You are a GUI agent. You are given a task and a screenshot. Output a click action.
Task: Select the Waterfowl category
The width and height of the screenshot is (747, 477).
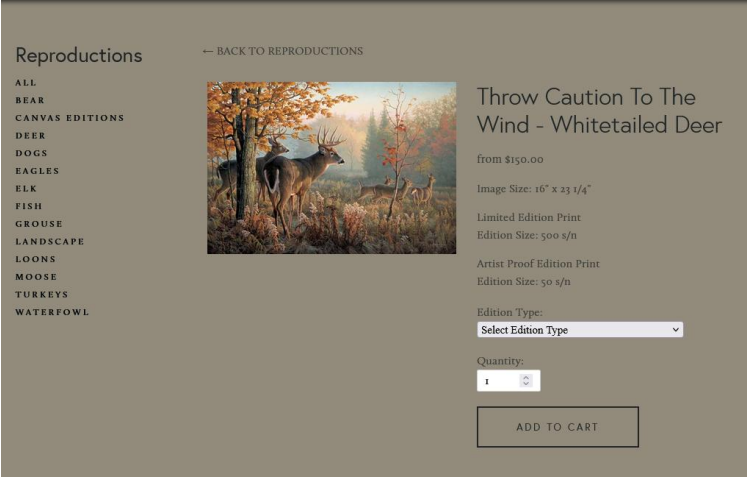click(52, 312)
